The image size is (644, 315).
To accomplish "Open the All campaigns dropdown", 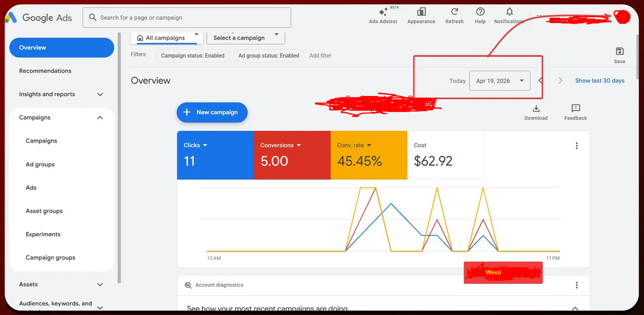I will (x=168, y=38).
